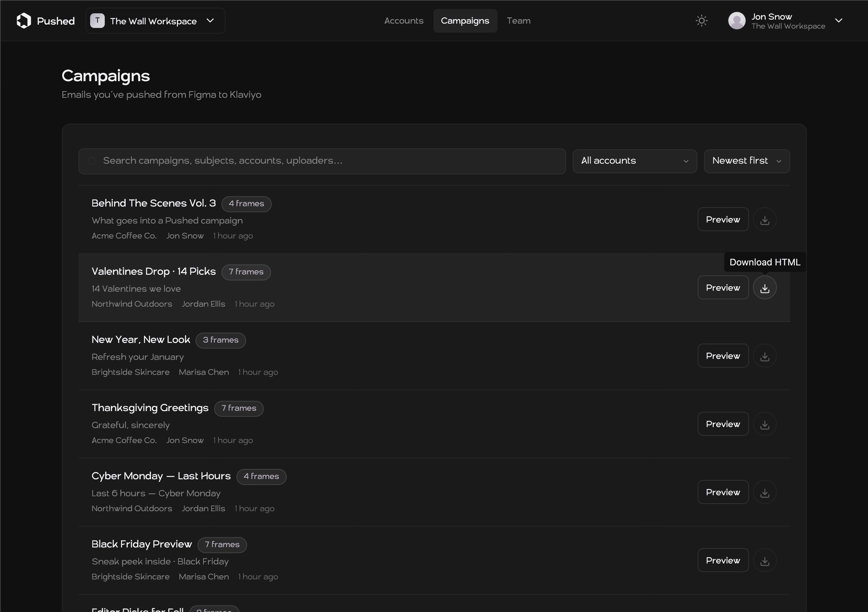Preview Behind The Scenes Vol. 3 campaign

click(723, 219)
